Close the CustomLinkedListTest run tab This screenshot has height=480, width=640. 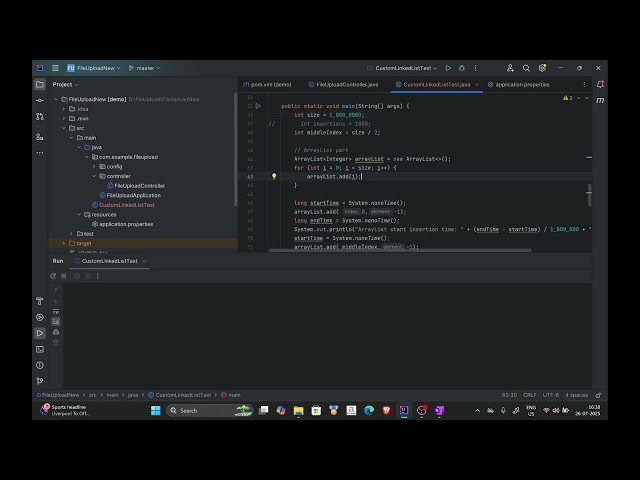(x=144, y=261)
